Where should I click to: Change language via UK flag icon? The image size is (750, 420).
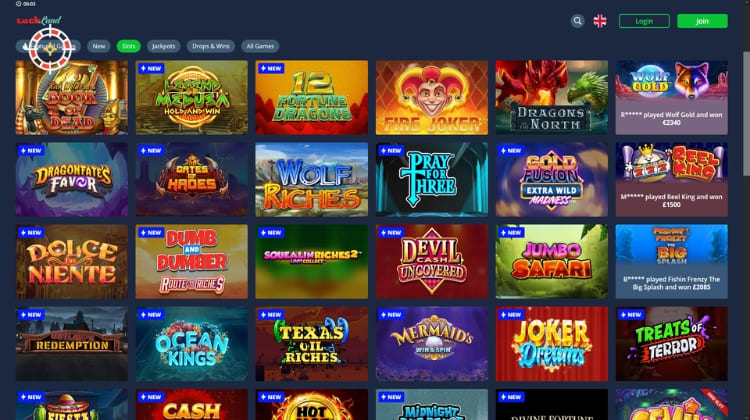coord(600,21)
